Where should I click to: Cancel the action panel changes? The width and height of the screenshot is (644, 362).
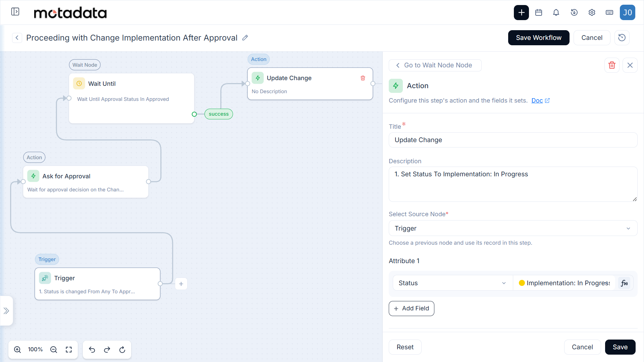[582, 347]
